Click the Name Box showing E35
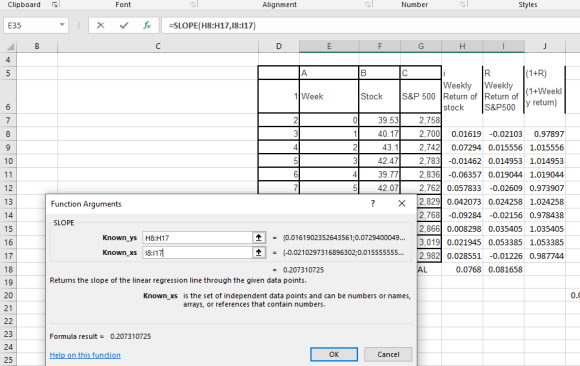 (x=31, y=26)
